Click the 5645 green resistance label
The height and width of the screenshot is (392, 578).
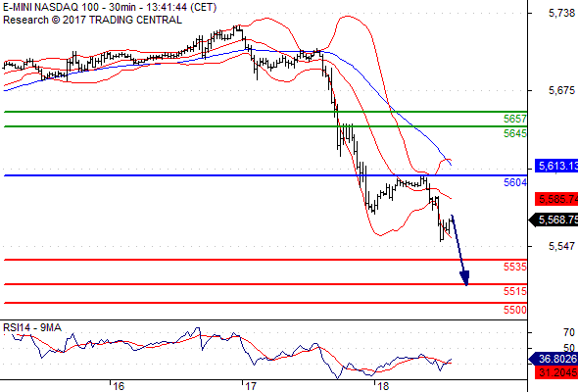(515, 133)
